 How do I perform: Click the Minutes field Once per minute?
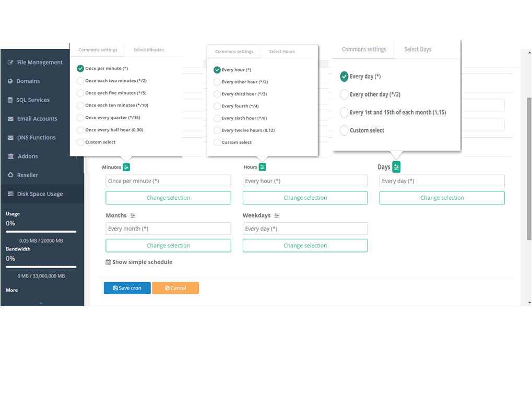168,181
